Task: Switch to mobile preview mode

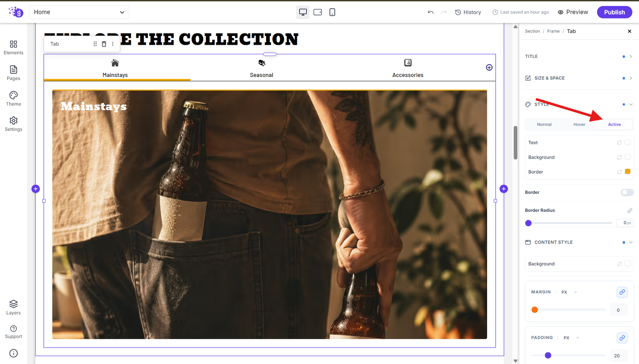Action: point(332,12)
